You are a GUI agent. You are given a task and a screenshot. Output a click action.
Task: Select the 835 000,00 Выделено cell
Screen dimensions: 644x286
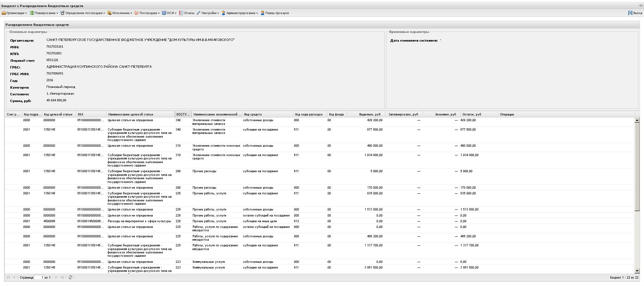[x=375, y=193]
